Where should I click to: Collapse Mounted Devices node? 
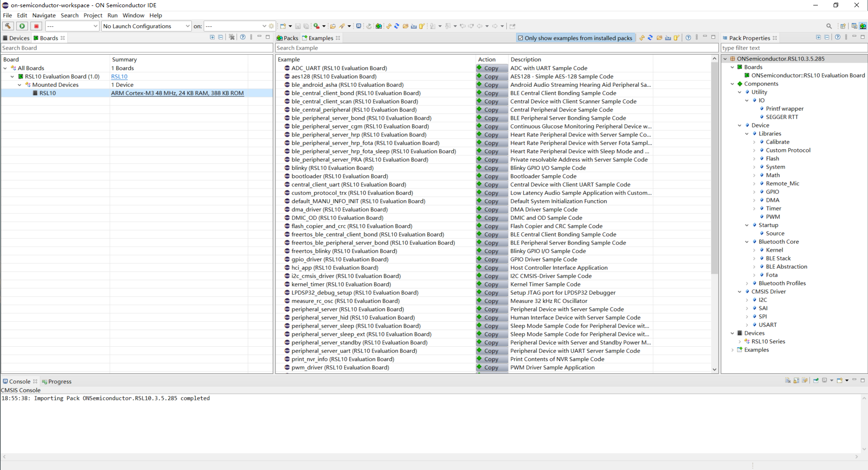coord(20,85)
